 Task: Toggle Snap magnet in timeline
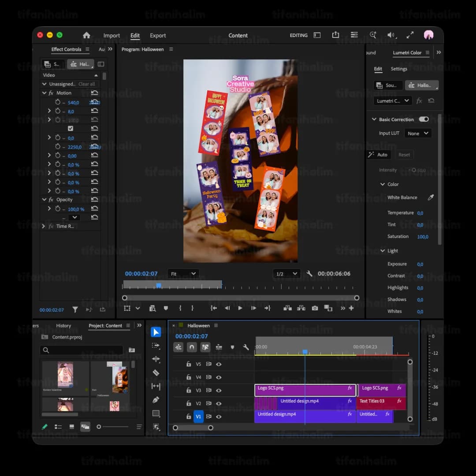point(192,347)
